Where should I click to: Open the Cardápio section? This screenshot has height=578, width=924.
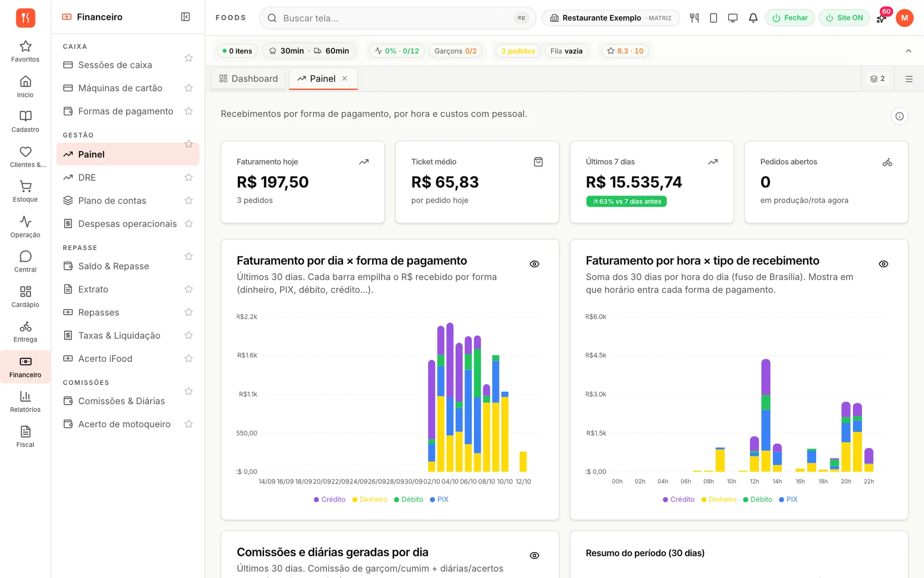coord(25,297)
